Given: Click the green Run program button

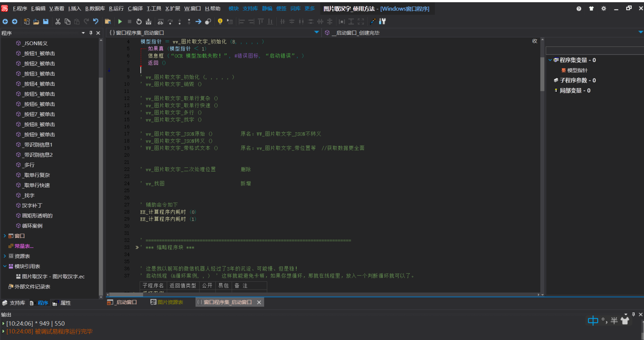Looking at the screenshot, I should 120,22.
